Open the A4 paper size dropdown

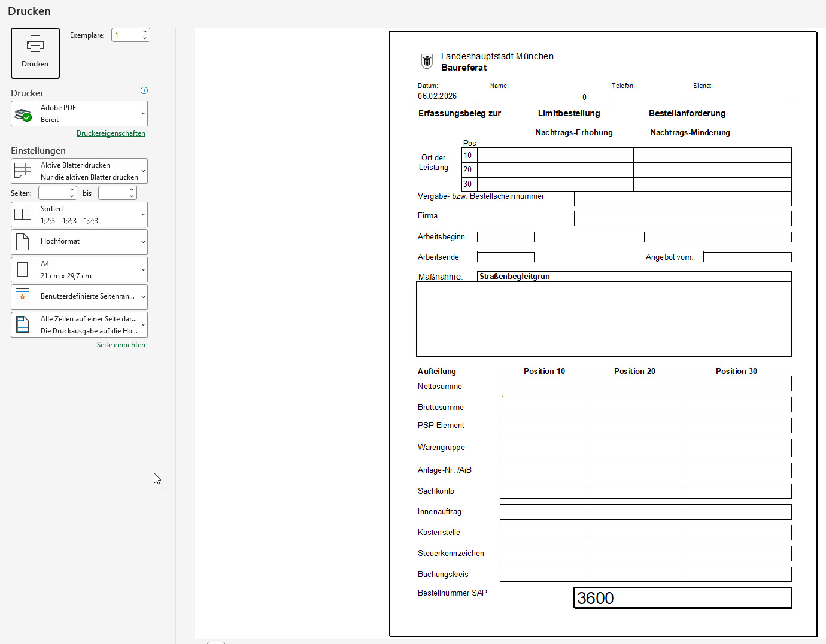tap(143, 269)
